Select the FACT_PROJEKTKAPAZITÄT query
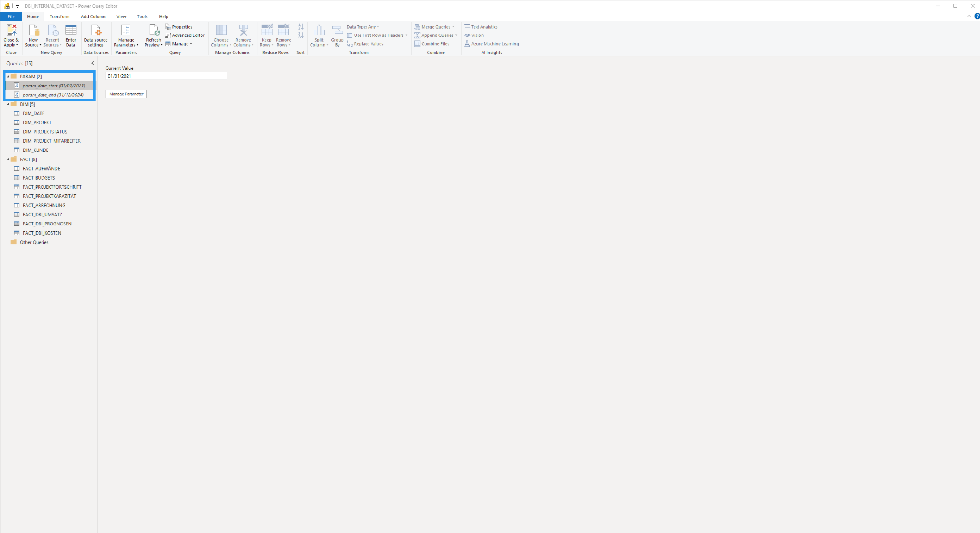 coord(50,196)
